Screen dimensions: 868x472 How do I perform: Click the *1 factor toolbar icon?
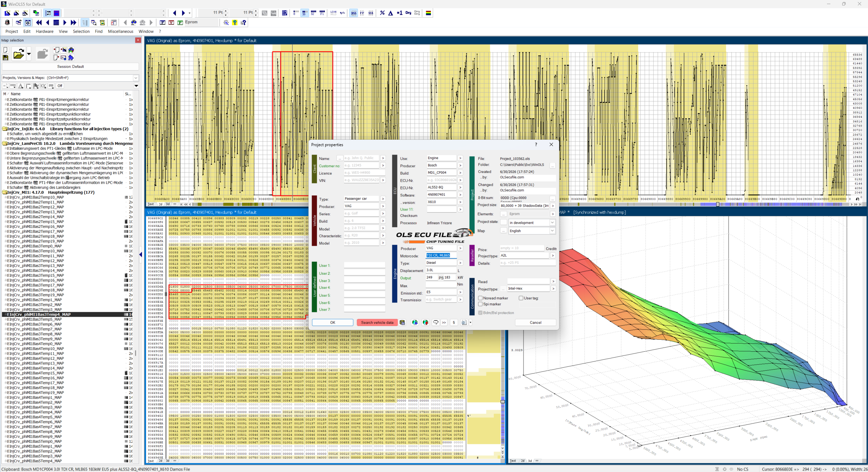pos(399,13)
